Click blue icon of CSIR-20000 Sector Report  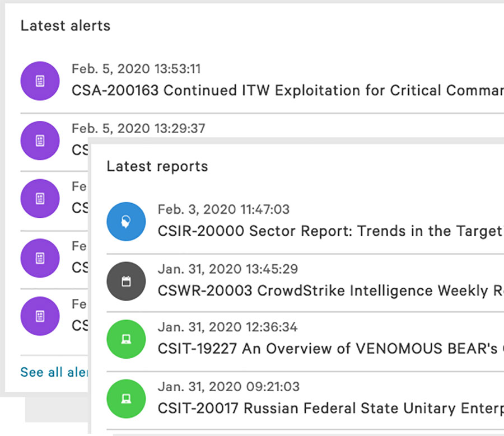(126, 222)
